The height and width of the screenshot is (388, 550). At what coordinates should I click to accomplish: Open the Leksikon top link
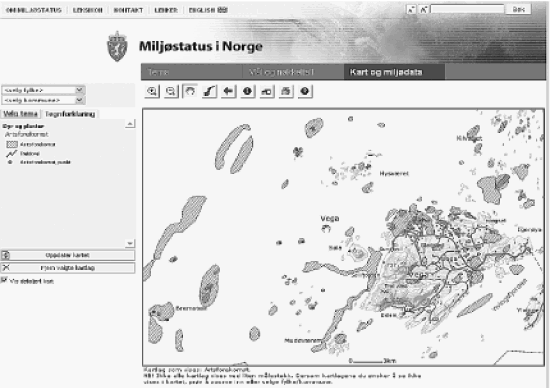tap(88, 10)
